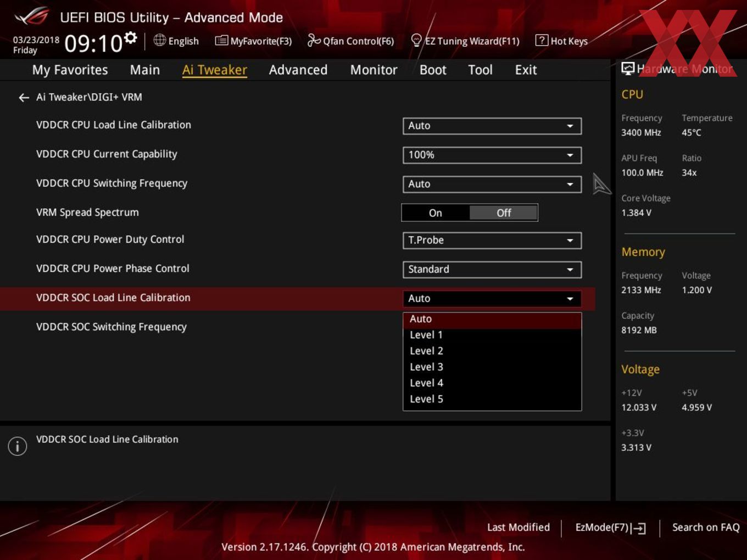Click Ratio value 34x
Screen dimensions: 747x560
[689, 172]
